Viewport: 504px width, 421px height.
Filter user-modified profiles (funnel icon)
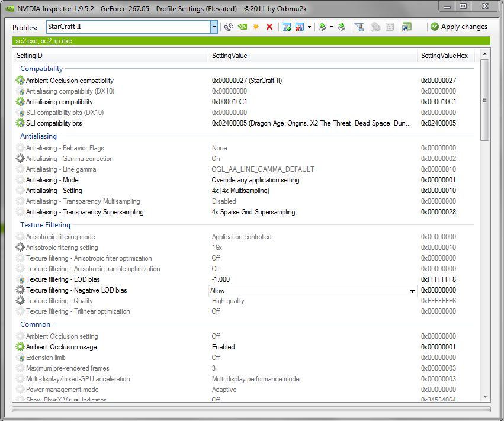click(x=359, y=27)
